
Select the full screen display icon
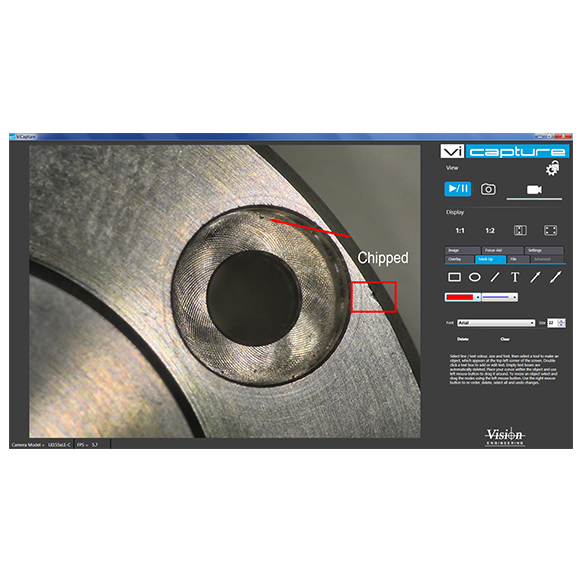pyautogui.click(x=550, y=230)
